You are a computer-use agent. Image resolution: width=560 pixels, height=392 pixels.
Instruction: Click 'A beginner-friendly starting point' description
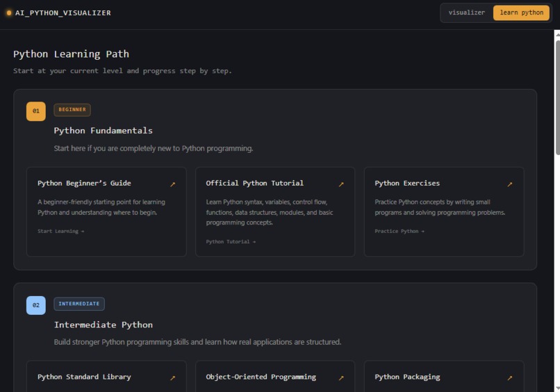(x=101, y=207)
